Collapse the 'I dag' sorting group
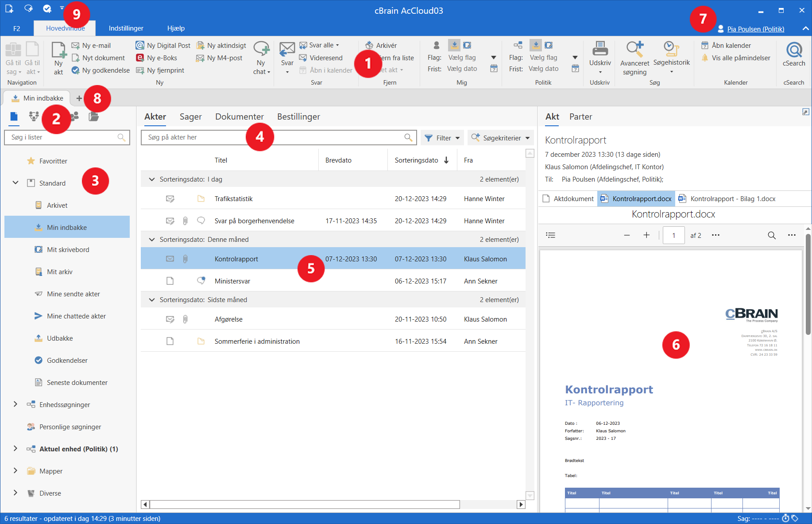Image resolution: width=812 pixels, height=524 pixels. (152, 179)
